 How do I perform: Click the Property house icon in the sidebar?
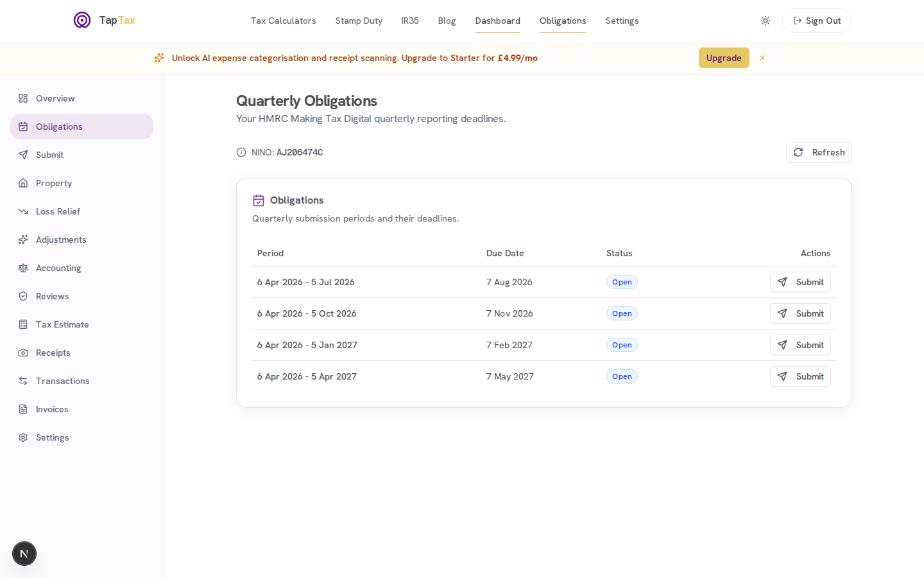click(23, 183)
